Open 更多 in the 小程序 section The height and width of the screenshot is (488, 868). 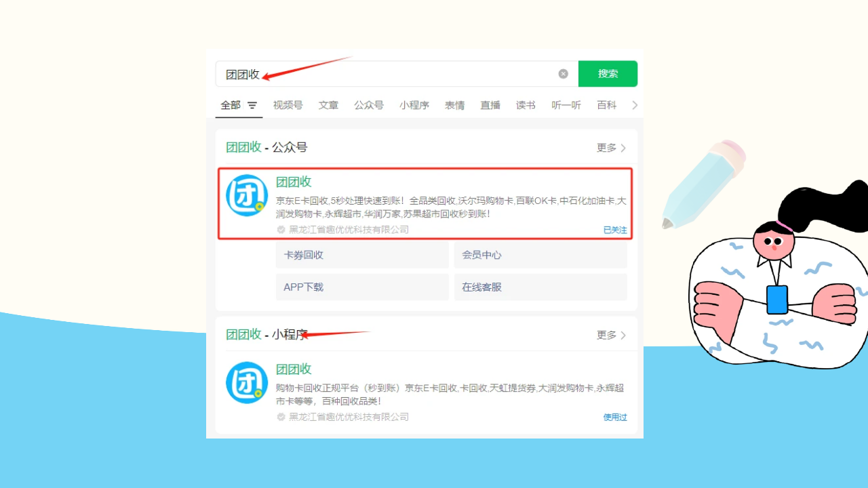612,335
